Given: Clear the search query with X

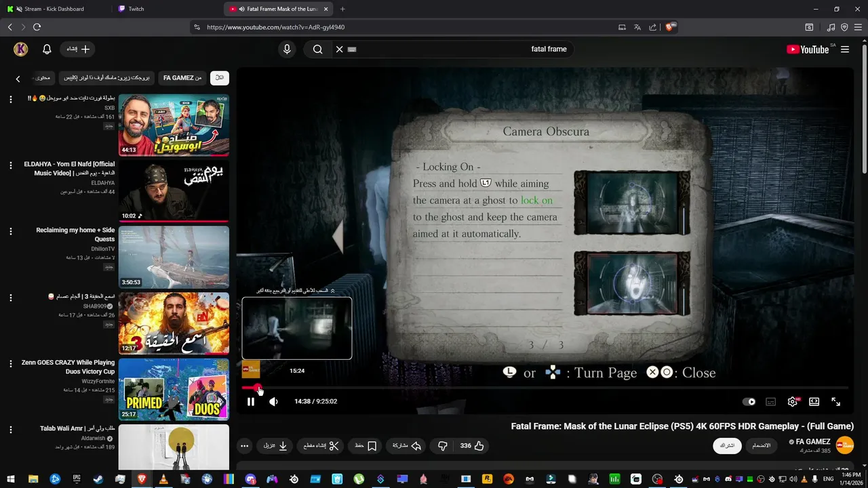Looking at the screenshot, I should tap(340, 49).
